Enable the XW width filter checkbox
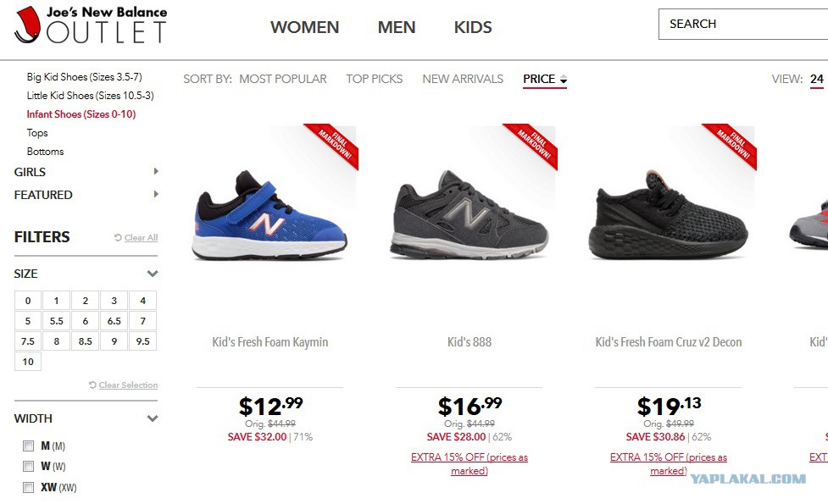Viewport: 828px width, 504px height. [28, 487]
